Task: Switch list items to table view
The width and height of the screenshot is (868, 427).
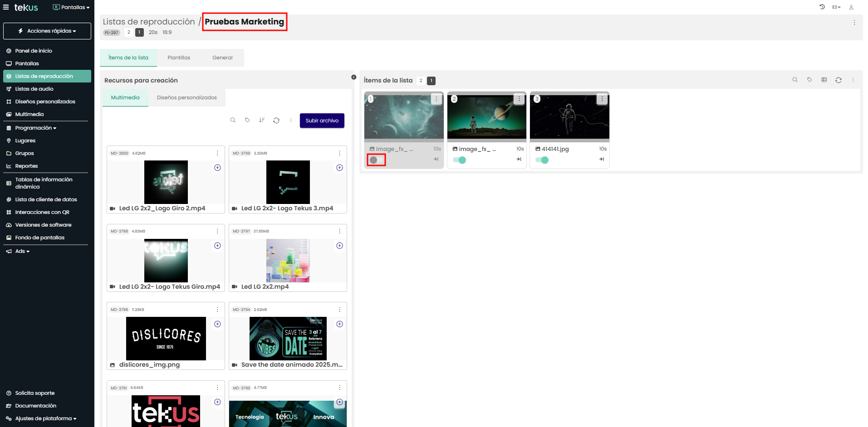Action: click(824, 80)
